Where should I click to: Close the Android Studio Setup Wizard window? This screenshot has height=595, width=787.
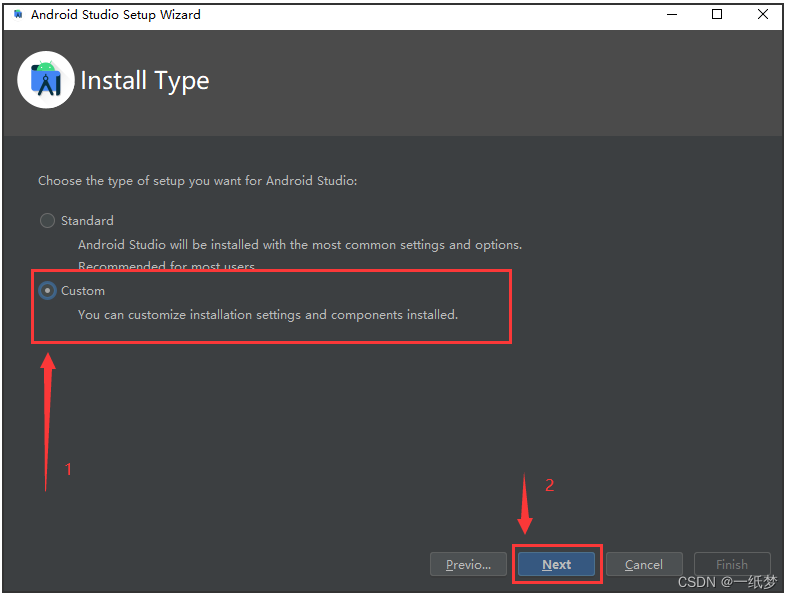pos(762,15)
